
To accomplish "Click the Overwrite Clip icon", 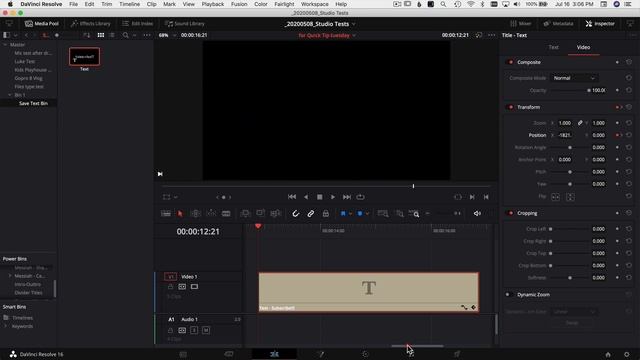I will [x=260, y=213].
